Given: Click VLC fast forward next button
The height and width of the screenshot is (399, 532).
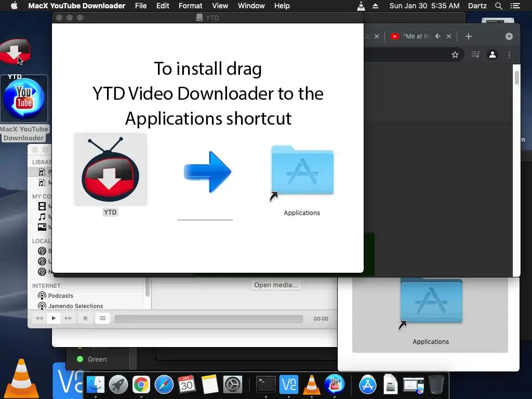Looking at the screenshot, I should point(68,318).
